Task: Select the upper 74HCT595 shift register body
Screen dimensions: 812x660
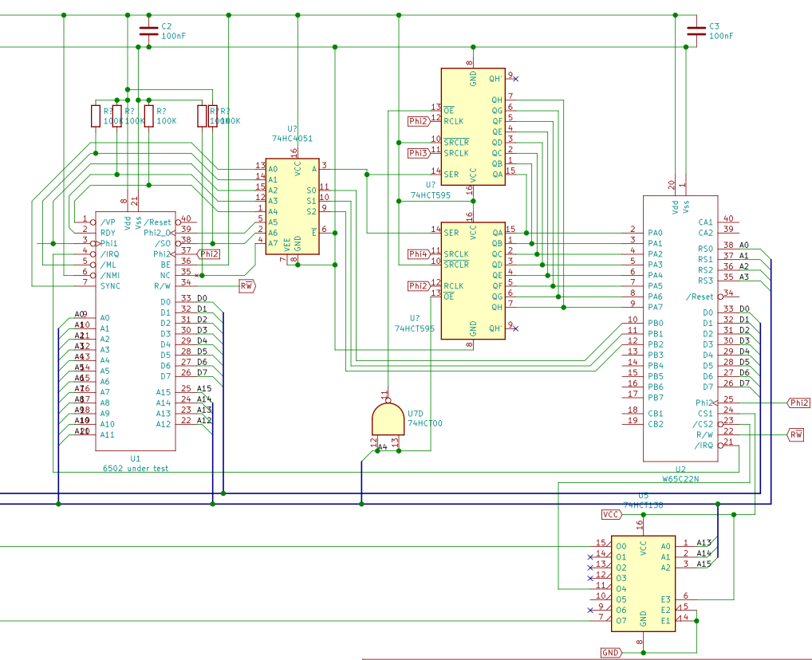Action: click(x=473, y=127)
